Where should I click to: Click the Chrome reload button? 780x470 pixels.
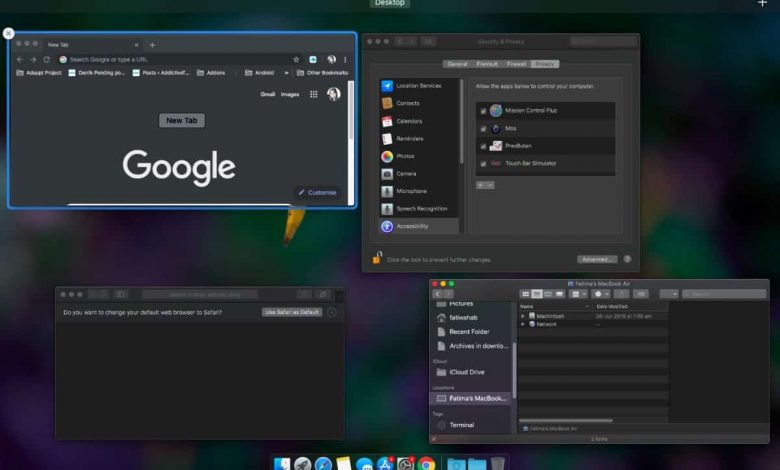[x=46, y=60]
